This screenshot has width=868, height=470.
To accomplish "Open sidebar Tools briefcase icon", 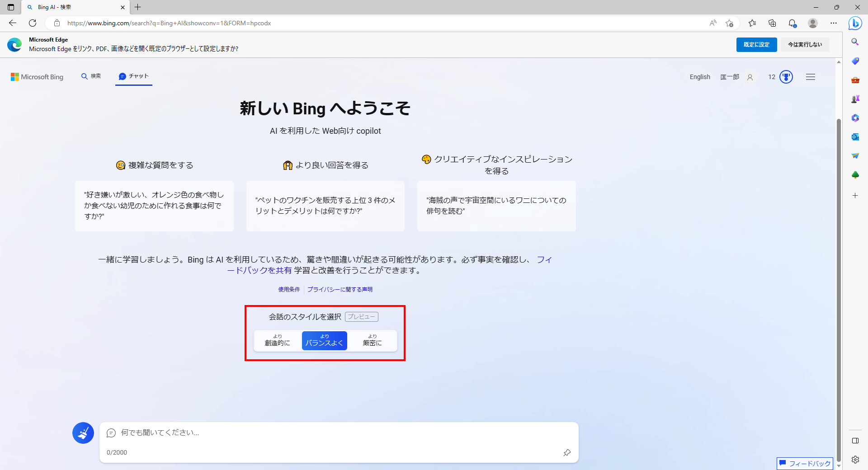I will click(855, 80).
